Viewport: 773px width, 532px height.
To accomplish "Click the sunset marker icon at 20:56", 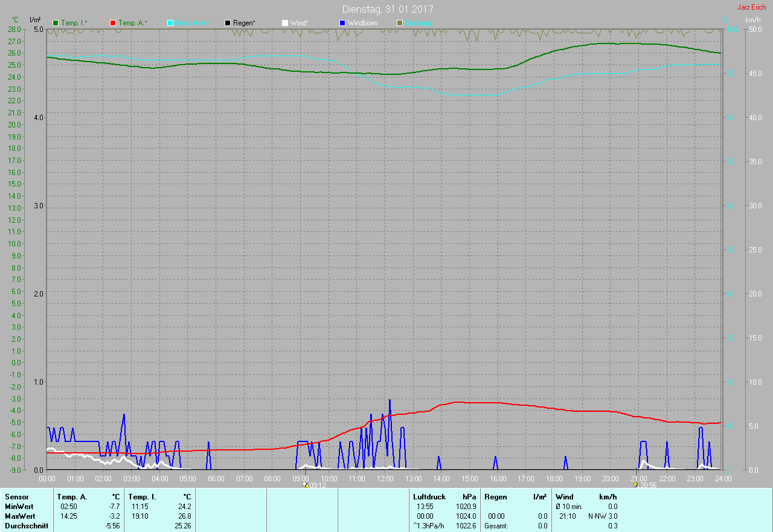I will click(635, 484).
